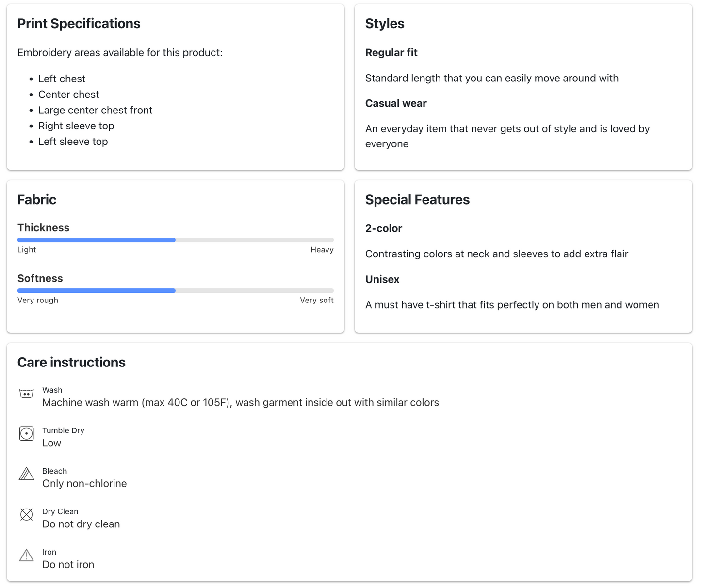Viewport: 701px width, 588px height.
Task: Click the 'Dry Clean' label
Action: tap(60, 512)
